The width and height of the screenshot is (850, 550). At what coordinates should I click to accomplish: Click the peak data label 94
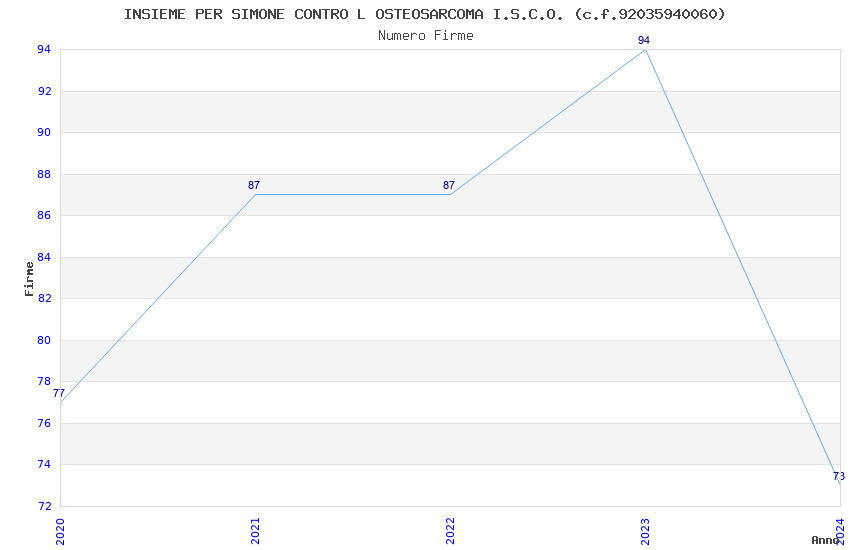pos(643,41)
